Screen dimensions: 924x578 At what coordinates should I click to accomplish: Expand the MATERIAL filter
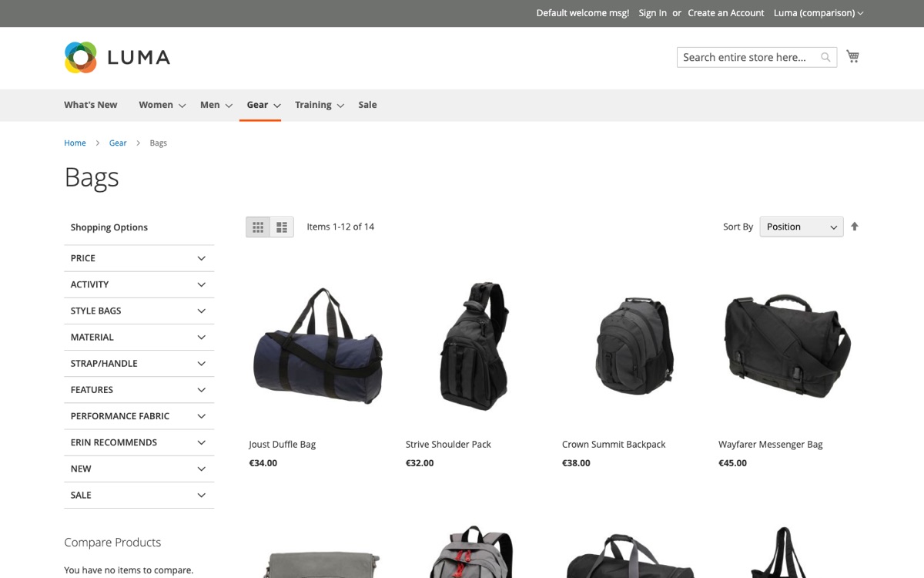[x=139, y=337]
